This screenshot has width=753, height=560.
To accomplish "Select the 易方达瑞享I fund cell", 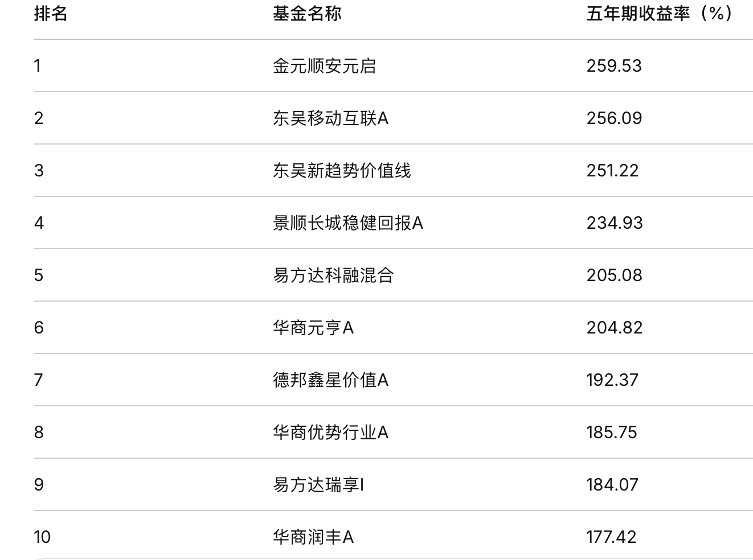I will 318,485.
